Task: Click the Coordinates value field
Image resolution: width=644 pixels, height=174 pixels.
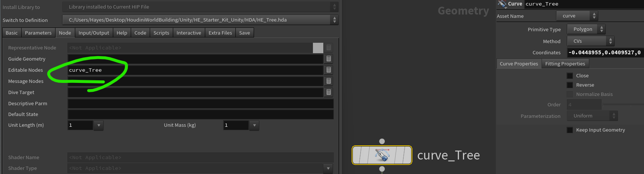Action: click(x=605, y=52)
